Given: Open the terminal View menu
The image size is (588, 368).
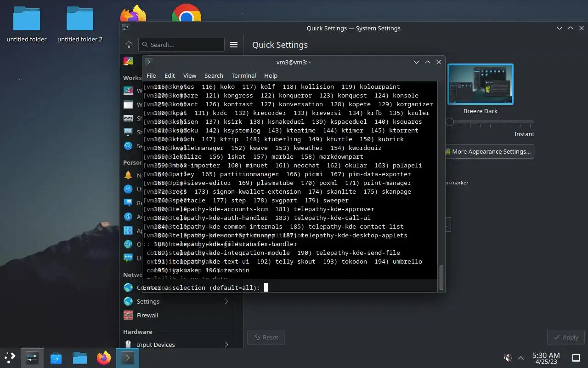Looking at the screenshot, I should (x=190, y=75).
